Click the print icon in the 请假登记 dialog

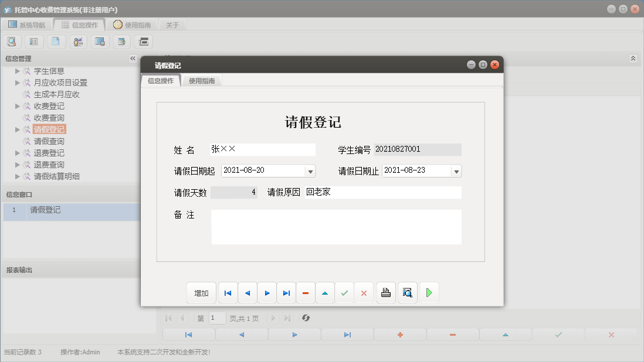point(385,292)
